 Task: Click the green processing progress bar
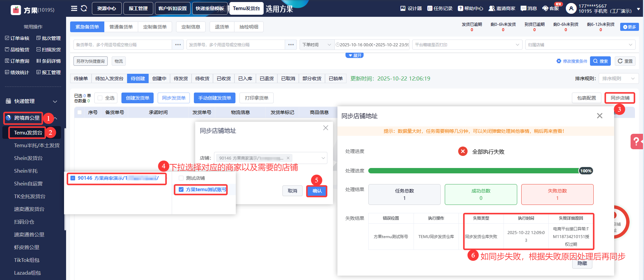coord(473,171)
